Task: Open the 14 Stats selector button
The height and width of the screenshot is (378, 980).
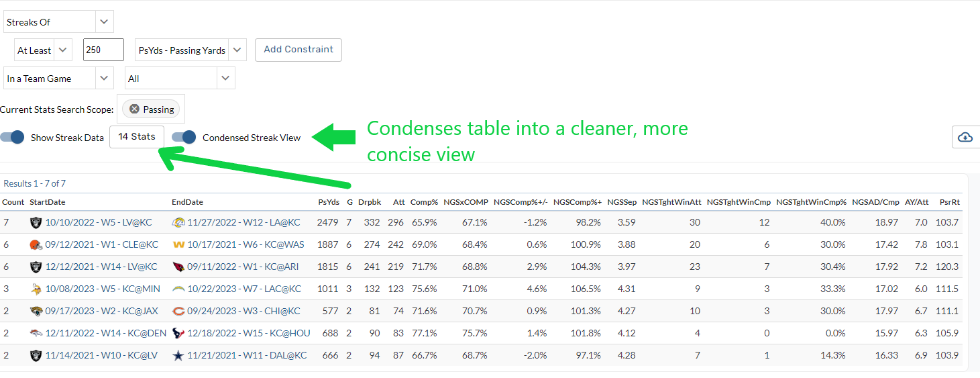Action: 137,137
